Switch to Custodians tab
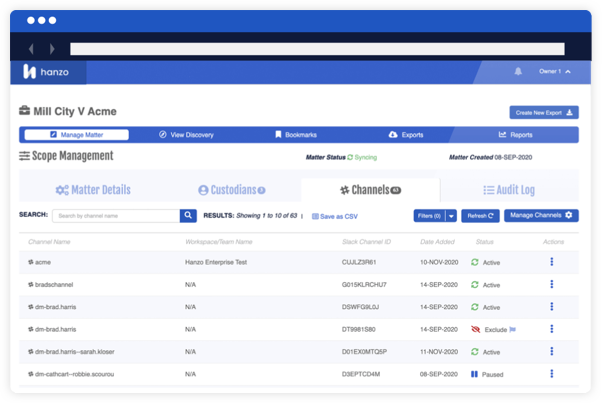Screen dimensions: 602x403 [x=232, y=190]
